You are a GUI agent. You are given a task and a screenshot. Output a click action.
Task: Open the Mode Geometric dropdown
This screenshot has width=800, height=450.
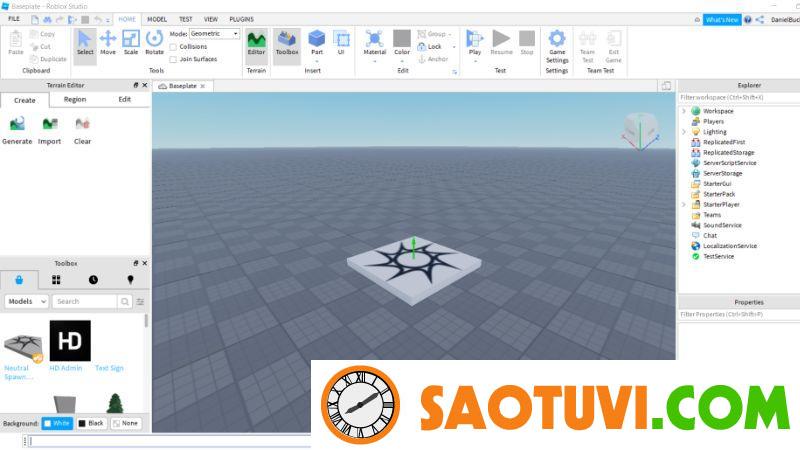click(x=214, y=34)
